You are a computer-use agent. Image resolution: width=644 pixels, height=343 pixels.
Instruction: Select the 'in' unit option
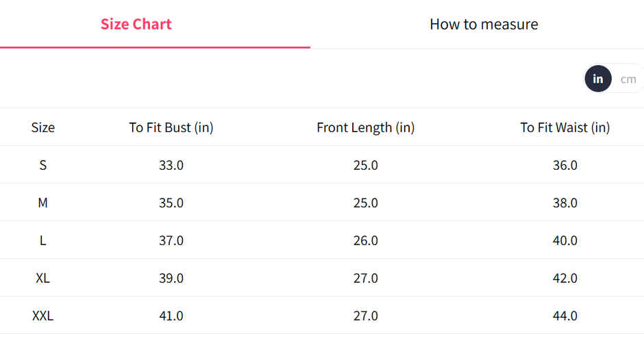[598, 79]
